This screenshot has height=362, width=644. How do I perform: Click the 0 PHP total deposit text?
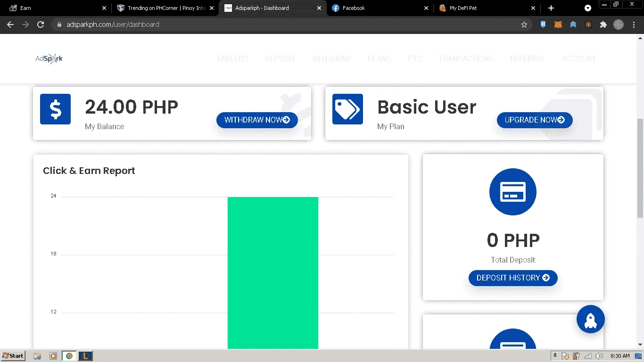coord(513,240)
